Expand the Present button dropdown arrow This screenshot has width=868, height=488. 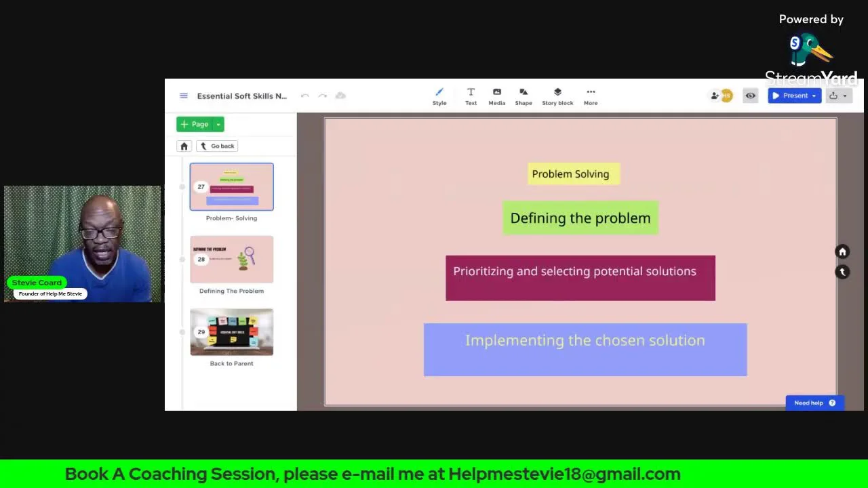[814, 96]
